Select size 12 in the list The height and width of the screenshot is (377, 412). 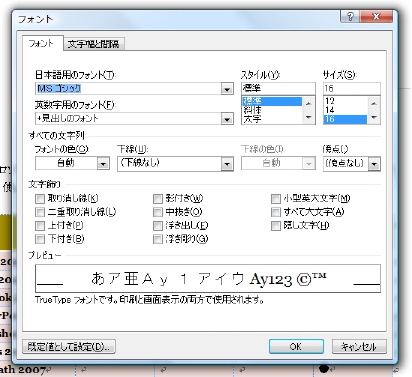pyautogui.click(x=345, y=101)
